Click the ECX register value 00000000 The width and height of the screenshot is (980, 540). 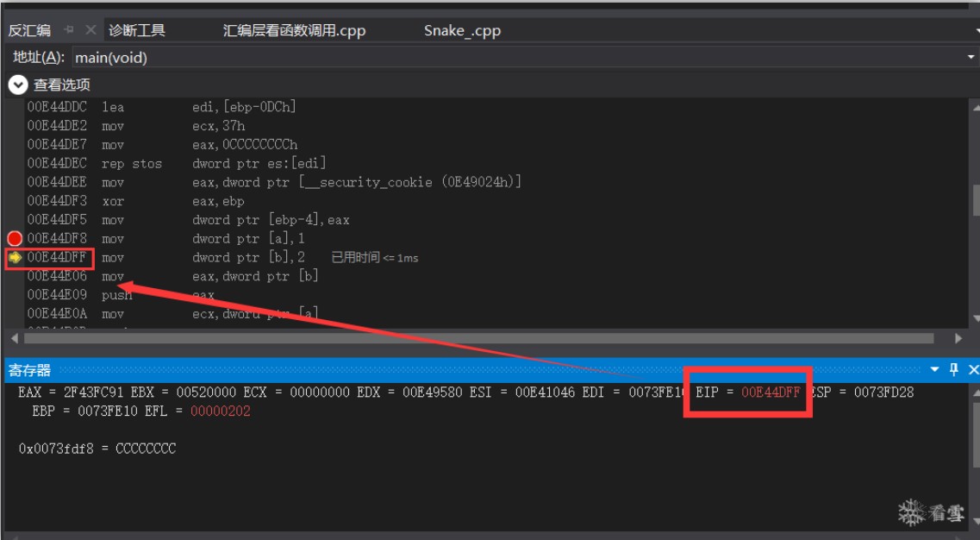click(x=320, y=392)
